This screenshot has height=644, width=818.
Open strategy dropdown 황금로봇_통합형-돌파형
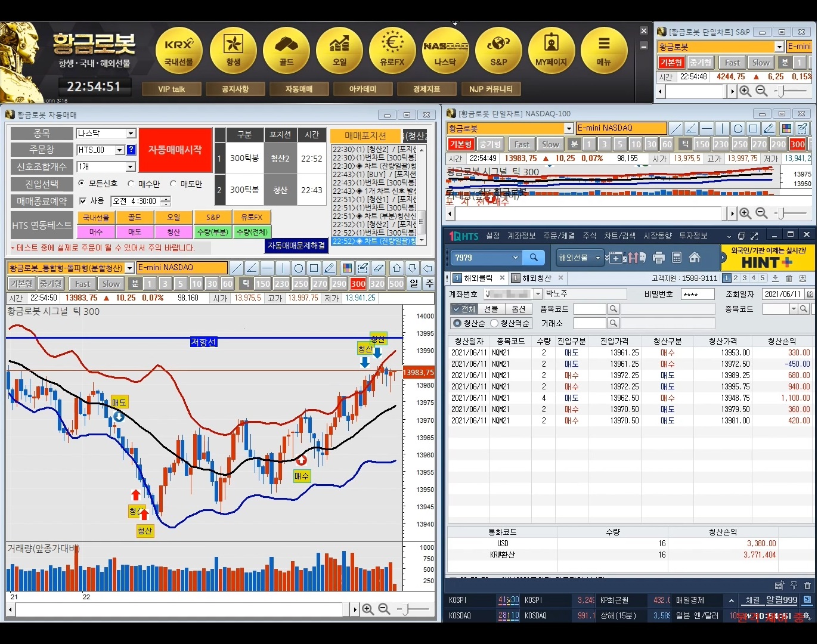(129, 268)
